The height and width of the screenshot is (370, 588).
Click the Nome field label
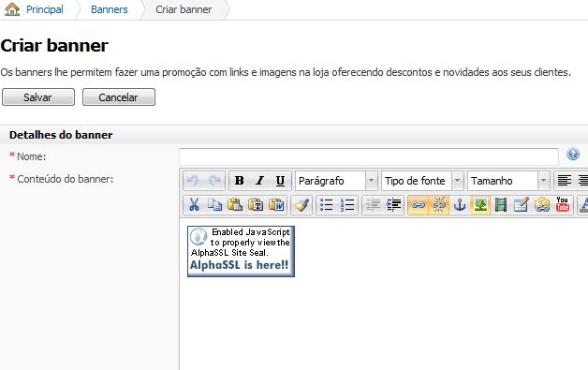32,156
